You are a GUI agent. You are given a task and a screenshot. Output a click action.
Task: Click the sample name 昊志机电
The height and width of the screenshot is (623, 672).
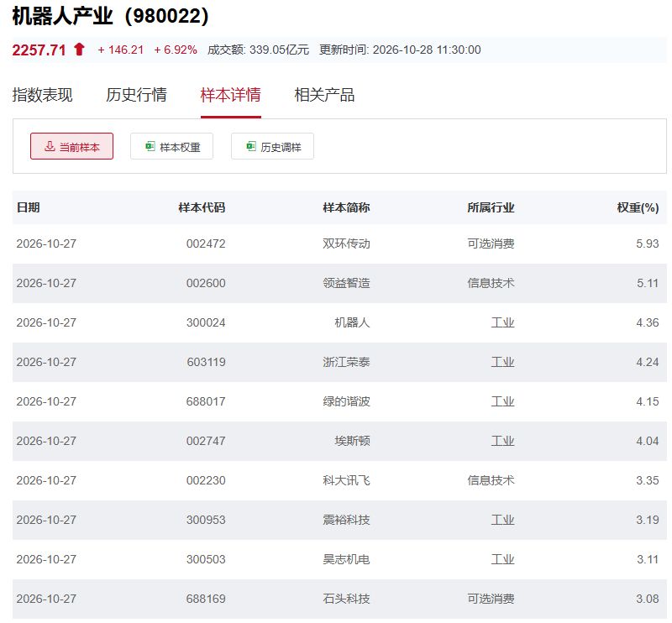point(346,558)
